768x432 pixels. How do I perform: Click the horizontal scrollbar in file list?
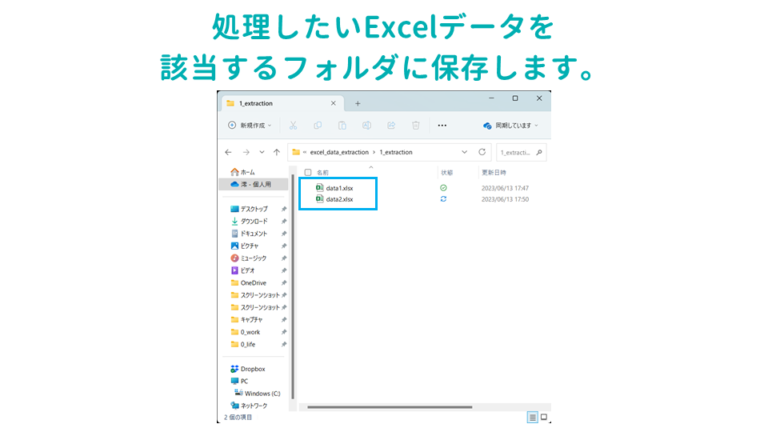(390, 407)
